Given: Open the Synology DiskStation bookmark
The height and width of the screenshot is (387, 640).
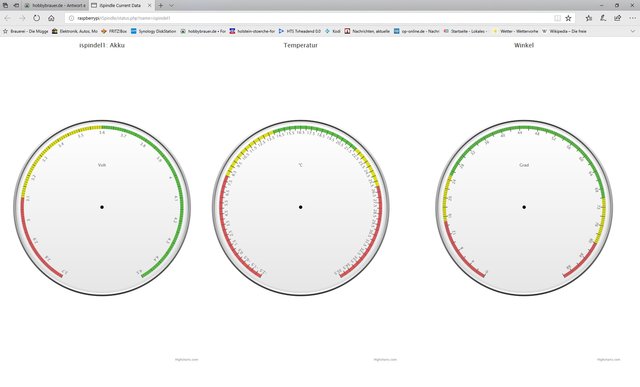Looking at the screenshot, I should coord(153,31).
